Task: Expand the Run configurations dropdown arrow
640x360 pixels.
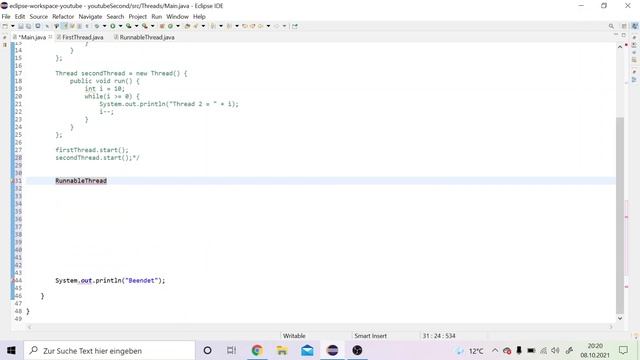Action: pyautogui.click(x=120, y=26)
